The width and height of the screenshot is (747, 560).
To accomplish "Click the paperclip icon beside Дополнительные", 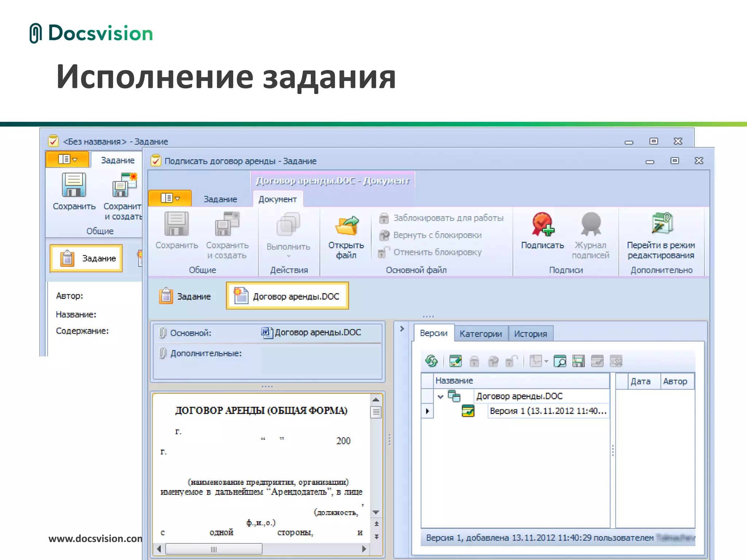I will pos(163,353).
